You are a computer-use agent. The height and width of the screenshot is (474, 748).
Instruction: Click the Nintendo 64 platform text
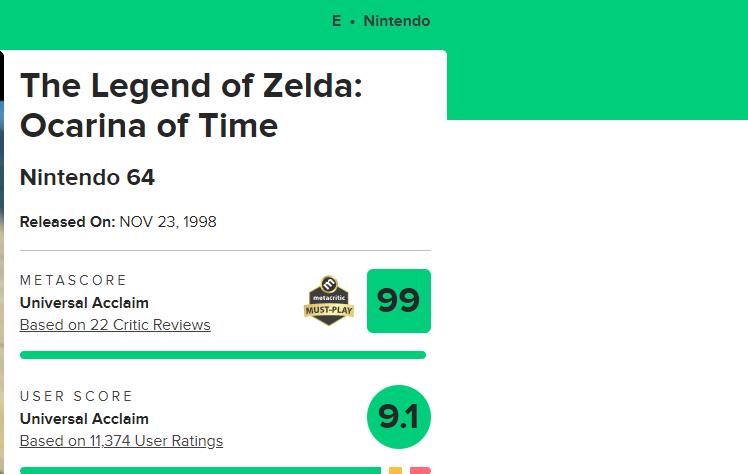(87, 178)
